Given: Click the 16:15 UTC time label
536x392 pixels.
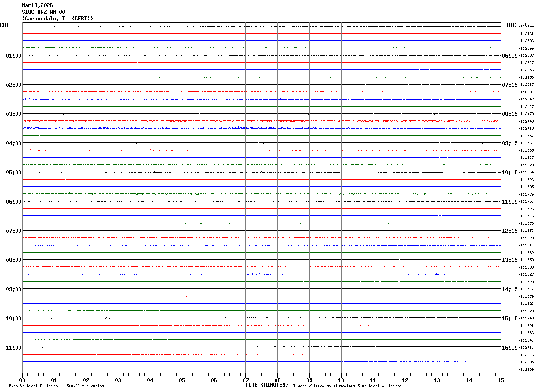Looking at the screenshot, I should (x=509, y=348).
